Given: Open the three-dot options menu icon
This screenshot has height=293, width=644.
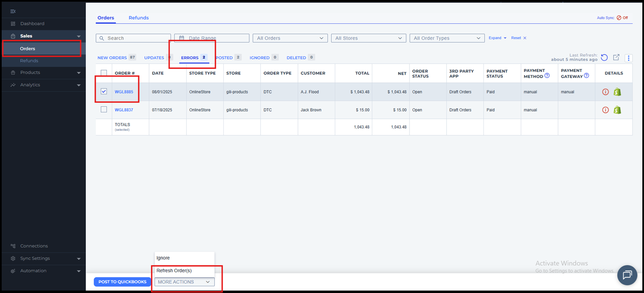Looking at the screenshot, I should [629, 58].
